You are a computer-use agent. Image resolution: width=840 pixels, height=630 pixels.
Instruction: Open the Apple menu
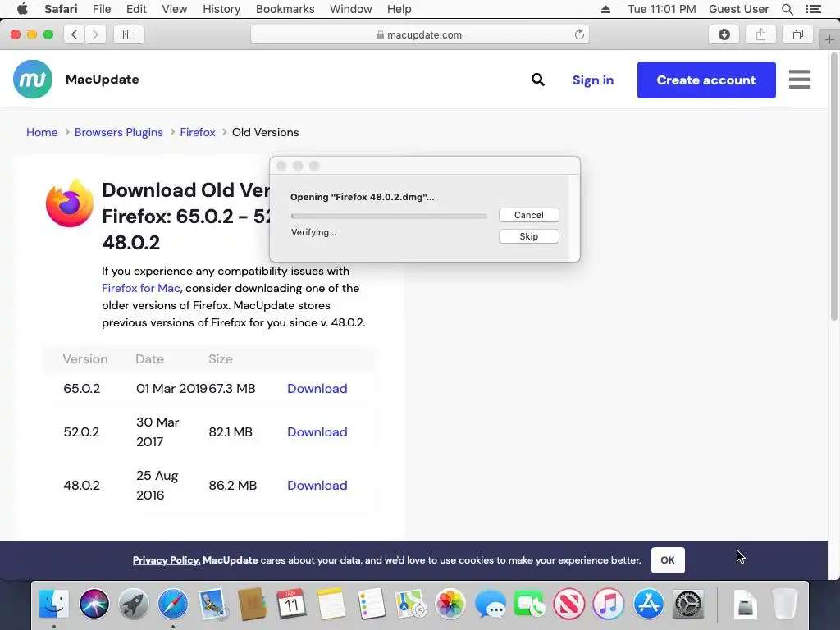point(22,9)
